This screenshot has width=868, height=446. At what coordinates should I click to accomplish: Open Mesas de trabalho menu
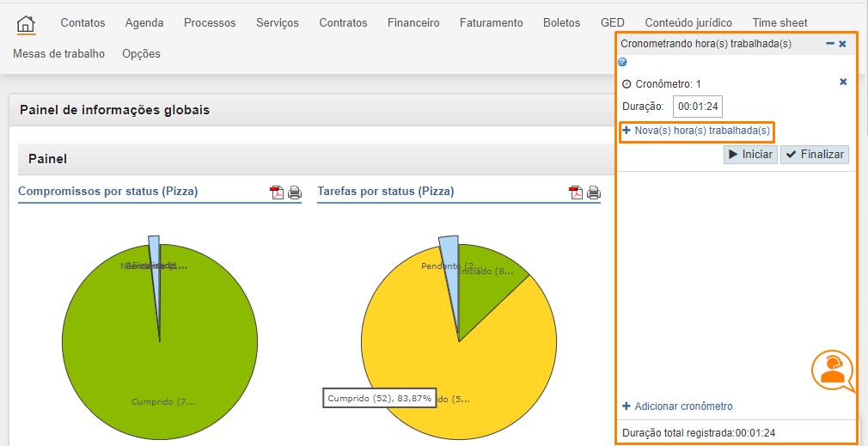(x=58, y=53)
